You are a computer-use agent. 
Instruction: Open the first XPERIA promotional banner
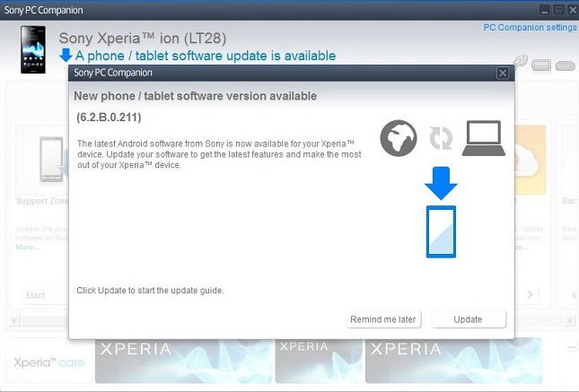184,361
